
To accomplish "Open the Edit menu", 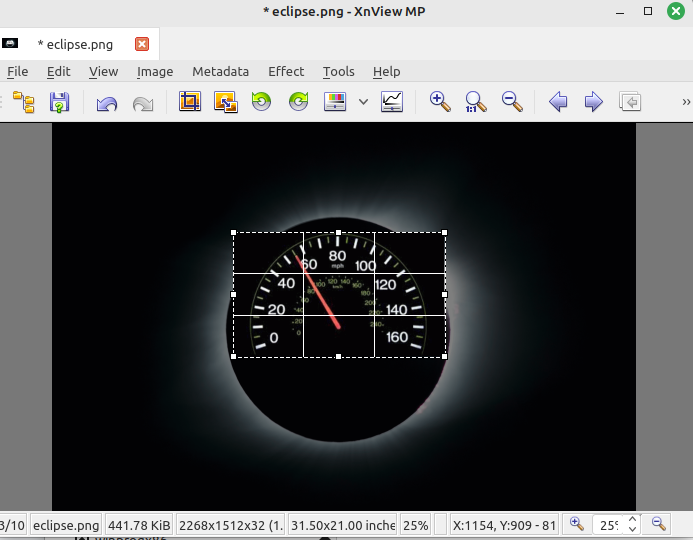I will 59,72.
